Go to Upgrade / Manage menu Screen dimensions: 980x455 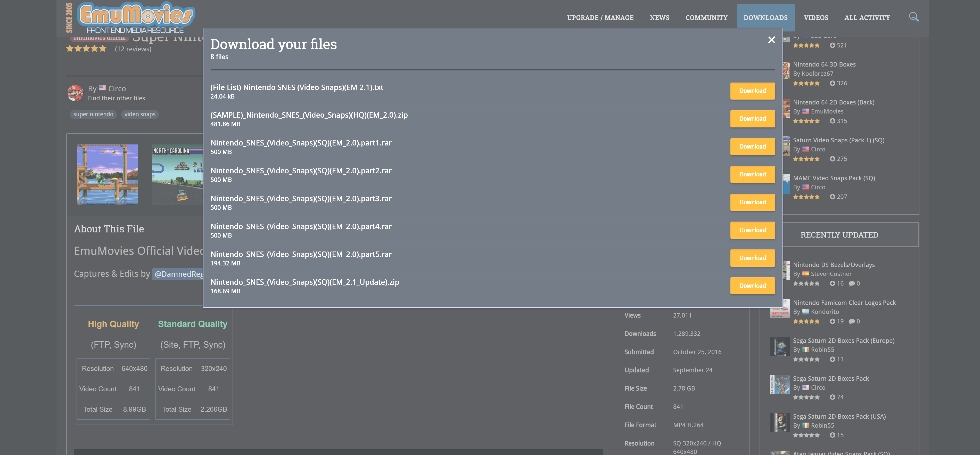[600, 18]
